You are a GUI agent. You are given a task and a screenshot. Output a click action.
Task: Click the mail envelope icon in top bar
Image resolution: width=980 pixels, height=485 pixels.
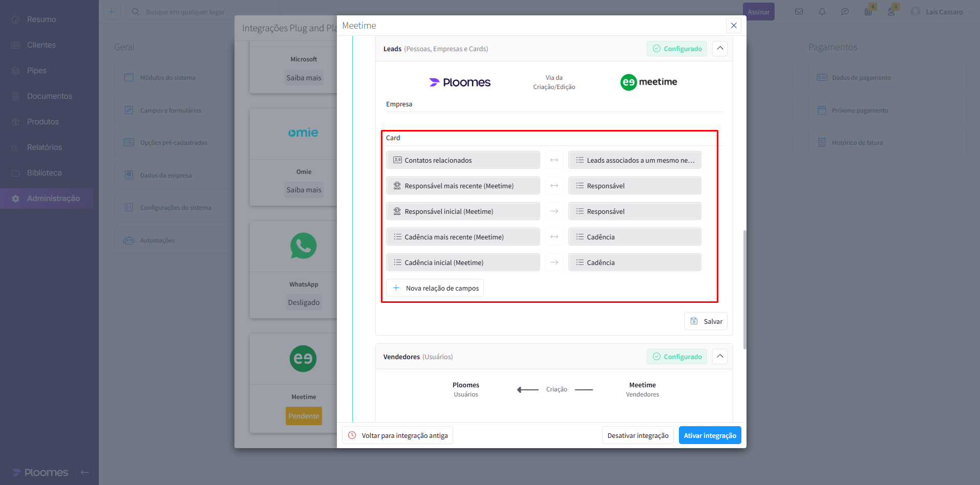(x=799, y=12)
